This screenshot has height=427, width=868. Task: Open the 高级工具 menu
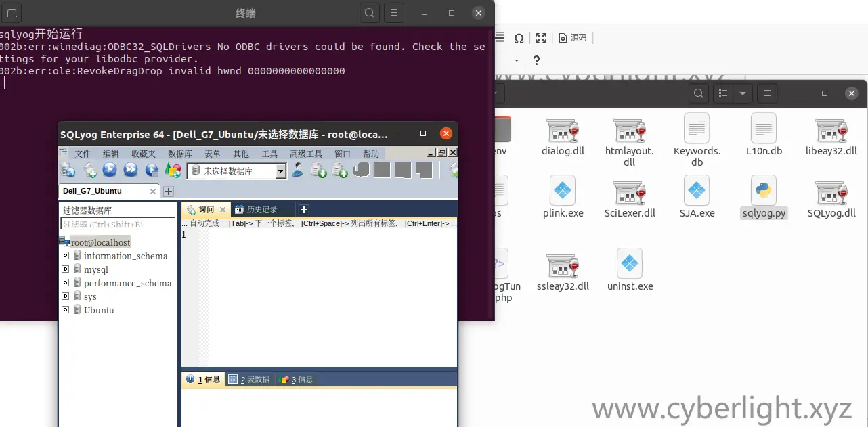pyautogui.click(x=306, y=154)
